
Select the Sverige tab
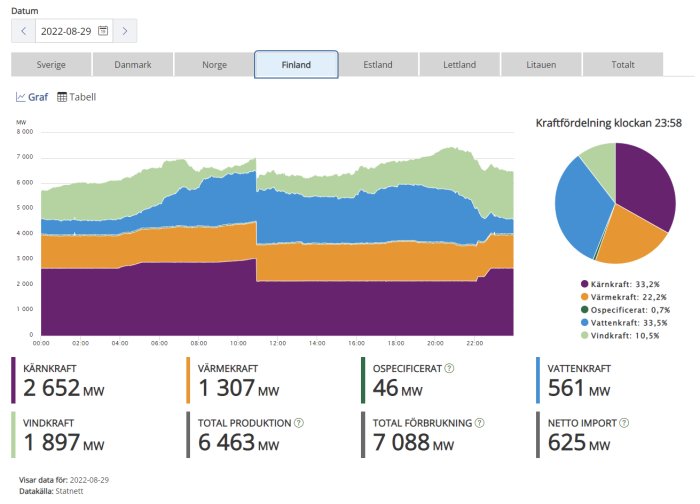(51, 65)
